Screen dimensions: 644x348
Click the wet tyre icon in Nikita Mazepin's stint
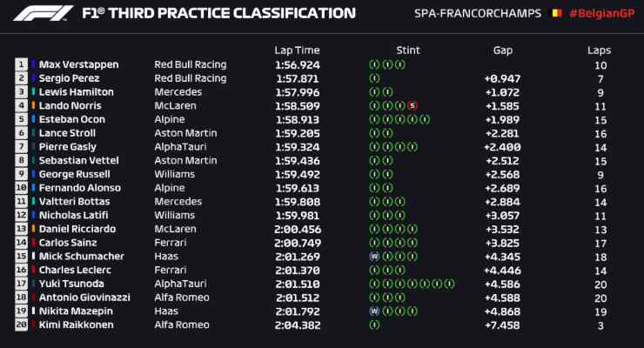click(x=374, y=311)
